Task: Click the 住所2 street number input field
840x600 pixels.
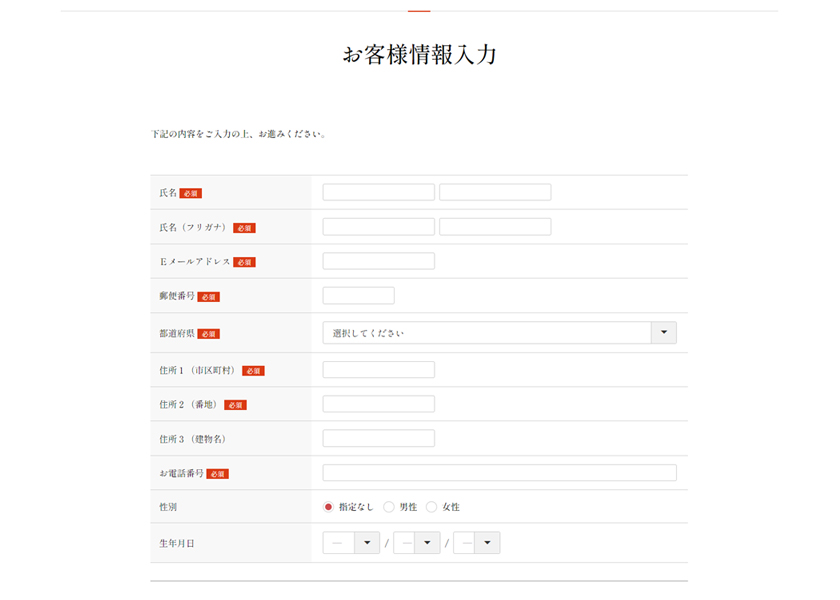Action: pyautogui.click(x=378, y=403)
